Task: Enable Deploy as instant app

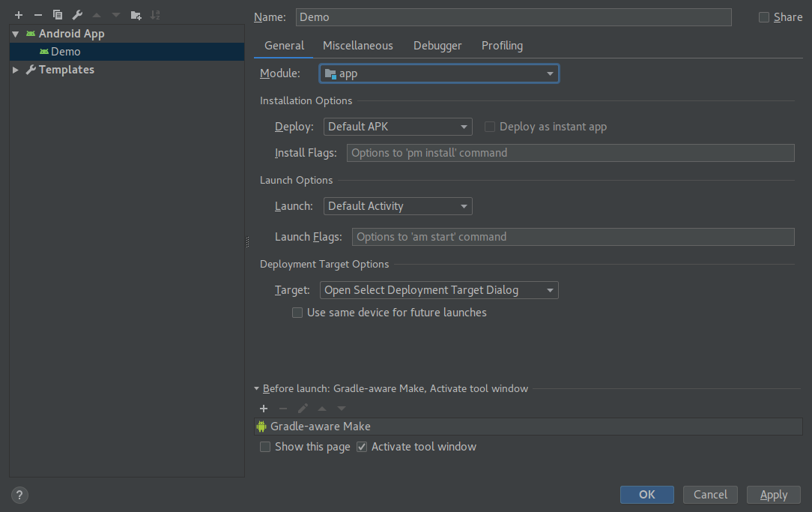Action: click(x=490, y=126)
